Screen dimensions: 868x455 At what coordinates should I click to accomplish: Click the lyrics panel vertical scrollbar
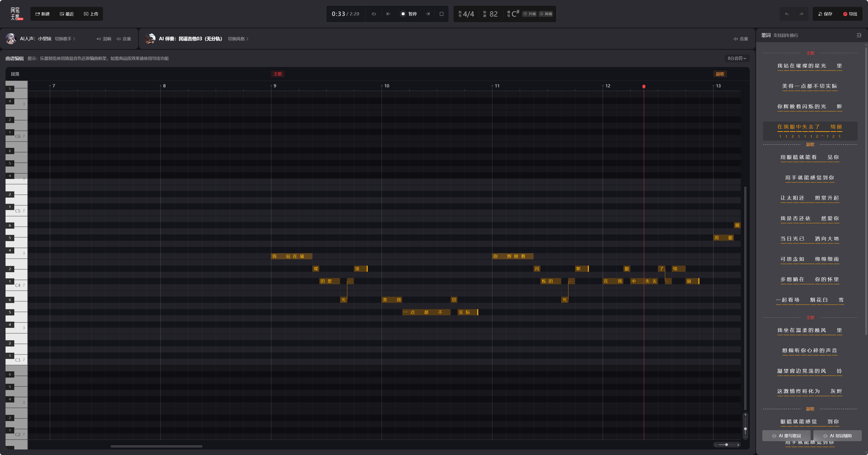pyautogui.click(x=866, y=192)
